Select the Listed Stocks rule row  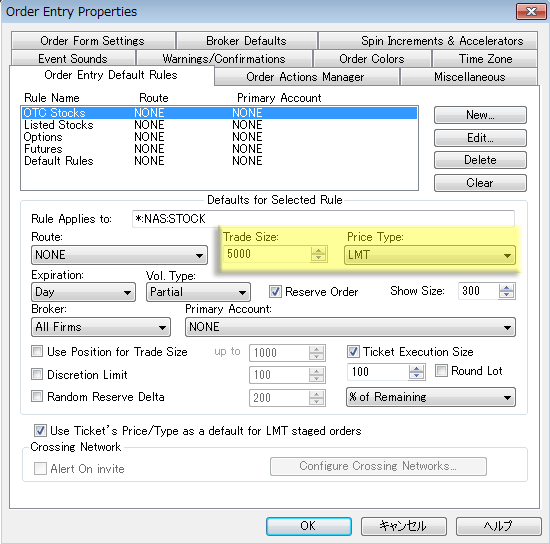pyautogui.click(x=219, y=125)
